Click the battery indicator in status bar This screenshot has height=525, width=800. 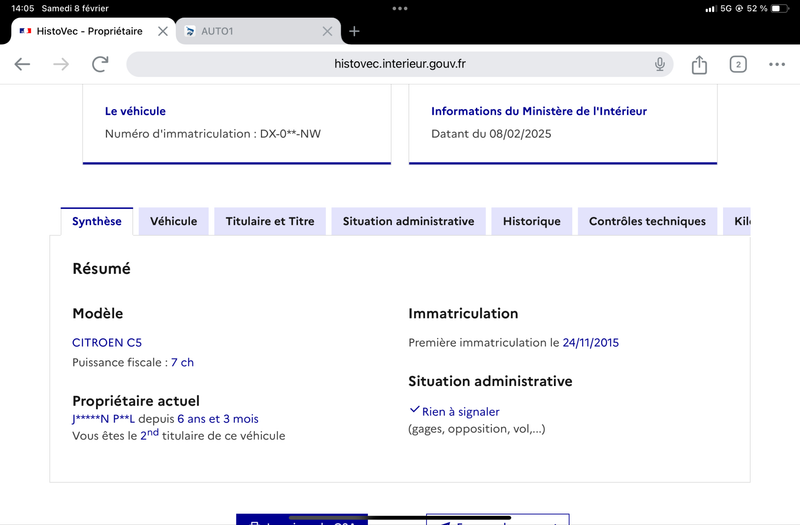pyautogui.click(x=780, y=8)
